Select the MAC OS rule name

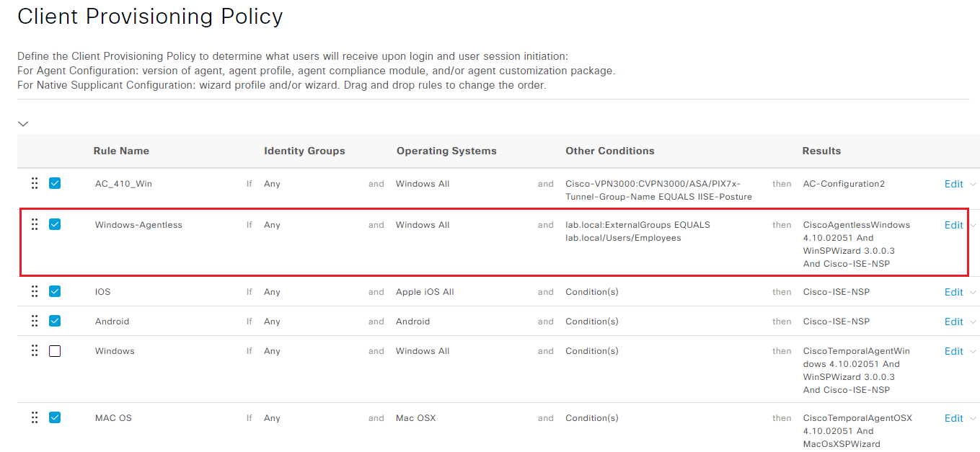113,418
